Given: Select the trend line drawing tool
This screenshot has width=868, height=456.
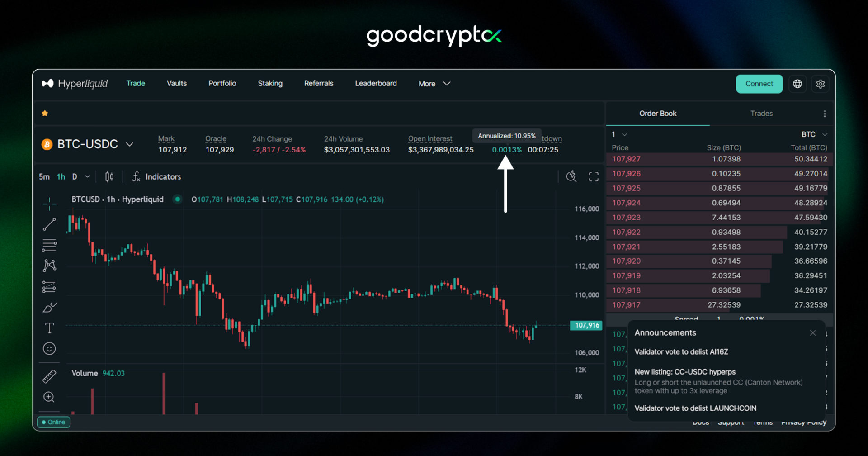Looking at the screenshot, I should (x=49, y=224).
